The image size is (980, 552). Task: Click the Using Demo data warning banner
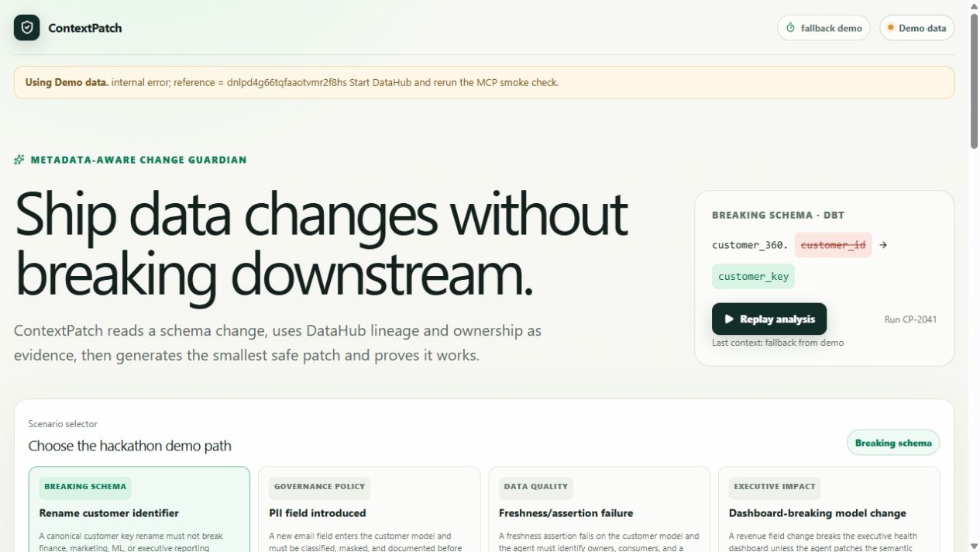[x=484, y=82]
